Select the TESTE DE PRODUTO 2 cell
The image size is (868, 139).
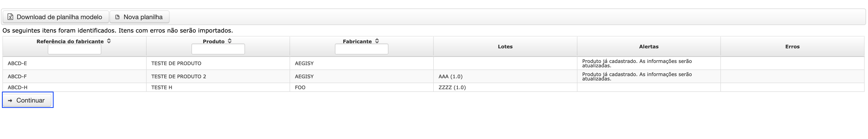tap(218, 76)
